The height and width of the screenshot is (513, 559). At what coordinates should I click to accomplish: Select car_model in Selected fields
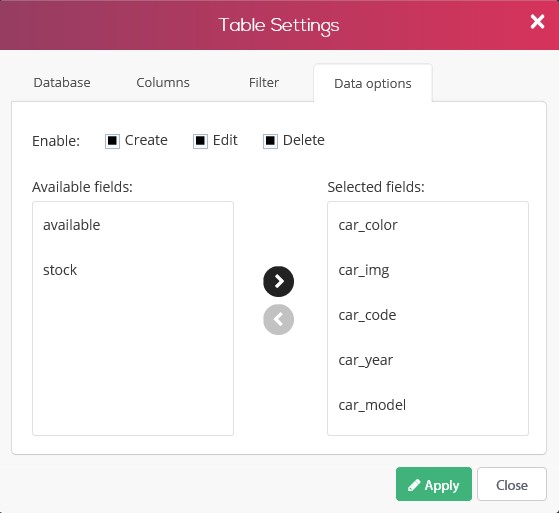tap(428, 405)
